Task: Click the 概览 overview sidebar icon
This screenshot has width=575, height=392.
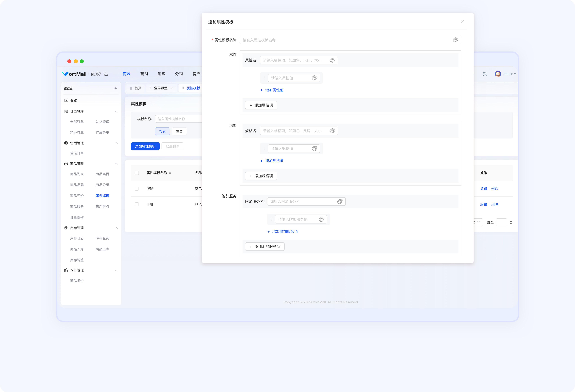Action: 66,100
